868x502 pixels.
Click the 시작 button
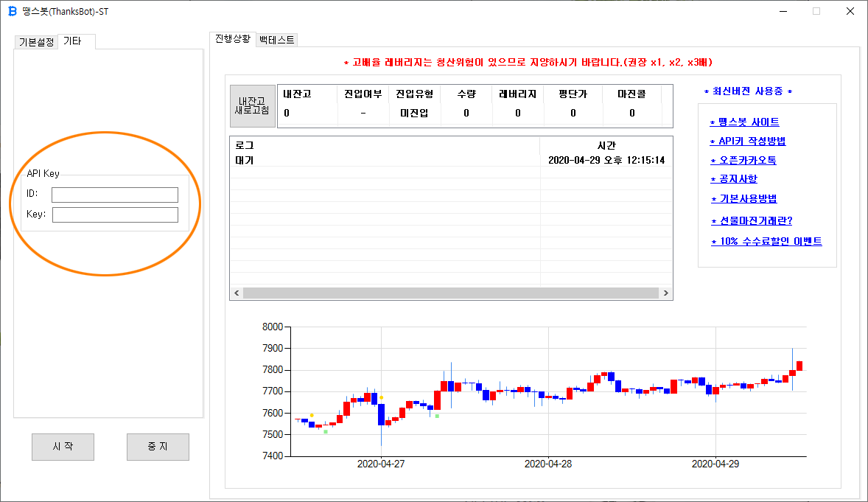(63, 447)
